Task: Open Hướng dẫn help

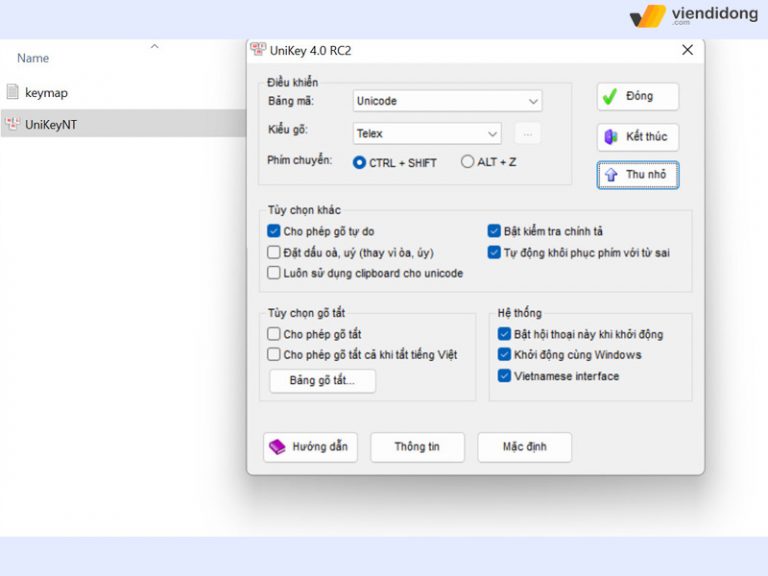Action: pos(310,447)
